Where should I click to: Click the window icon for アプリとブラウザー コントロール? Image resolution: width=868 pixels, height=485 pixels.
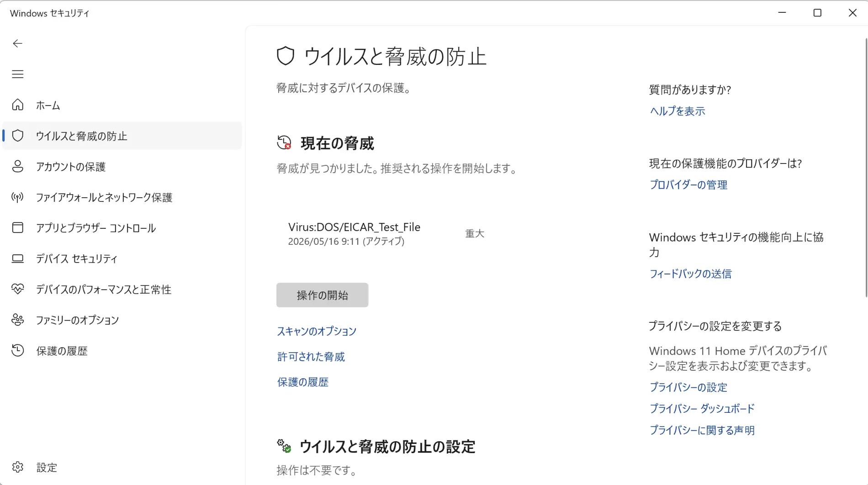17,227
